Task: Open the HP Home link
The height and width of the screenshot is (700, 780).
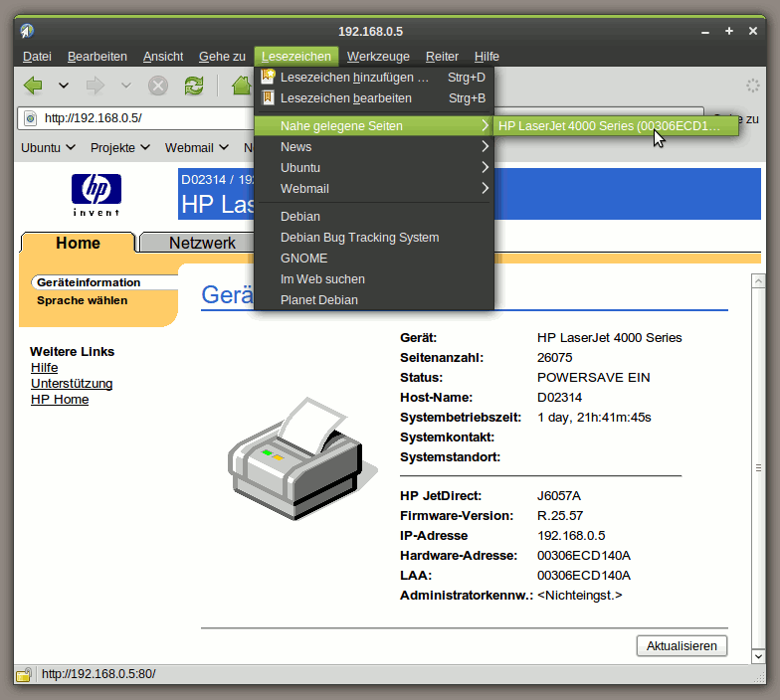Action: (60, 400)
